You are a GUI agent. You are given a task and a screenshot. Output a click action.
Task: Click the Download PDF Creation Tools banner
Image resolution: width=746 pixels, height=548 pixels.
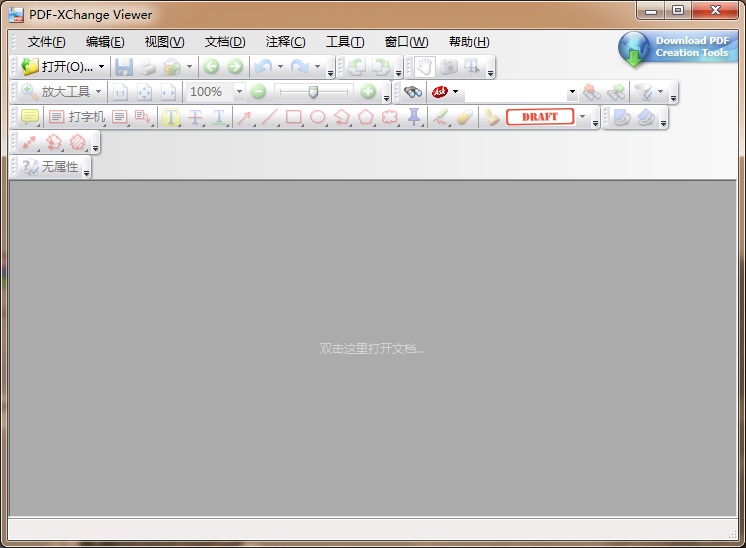677,47
